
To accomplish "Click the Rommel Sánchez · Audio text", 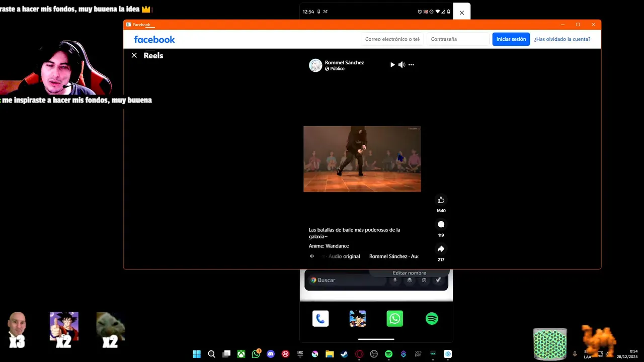I will point(393,256).
